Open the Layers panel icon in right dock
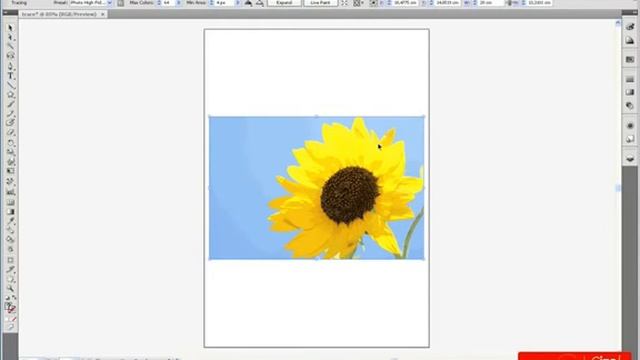The image size is (640, 360). (x=630, y=159)
